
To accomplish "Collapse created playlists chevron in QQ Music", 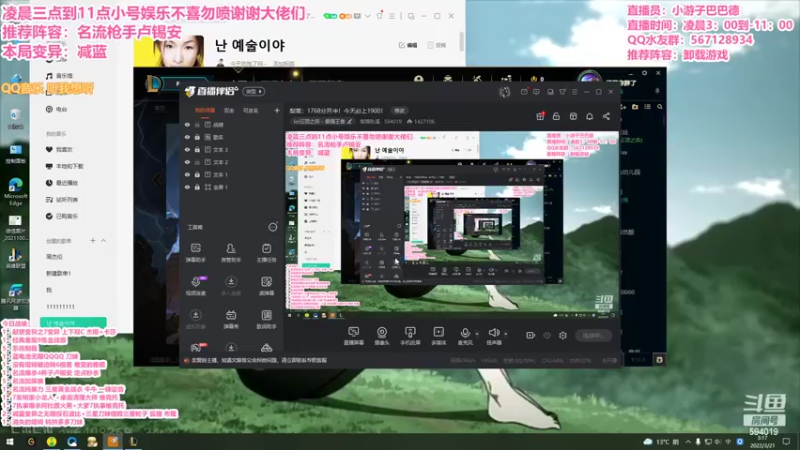I will (x=104, y=240).
